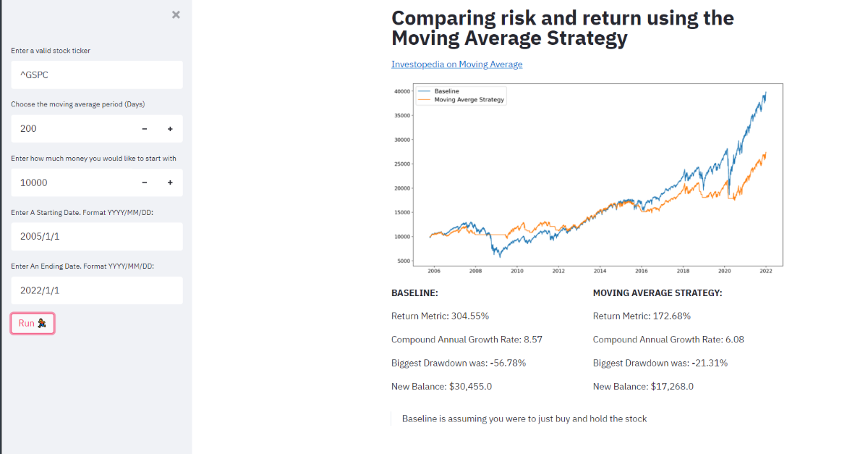Click the MOVING AVERAGE STRATEGY heading
This screenshot has width=868, height=454.
click(x=657, y=293)
